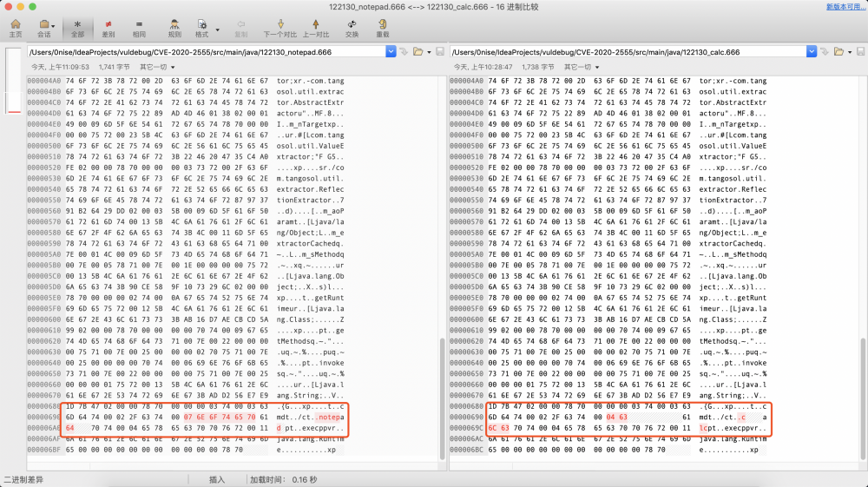Click left ASCII text 'I..m_nTargetxp..'

pos(311,124)
